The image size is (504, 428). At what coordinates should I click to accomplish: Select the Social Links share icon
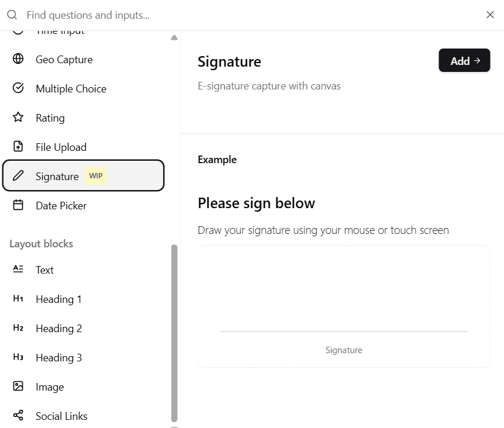pos(17,416)
